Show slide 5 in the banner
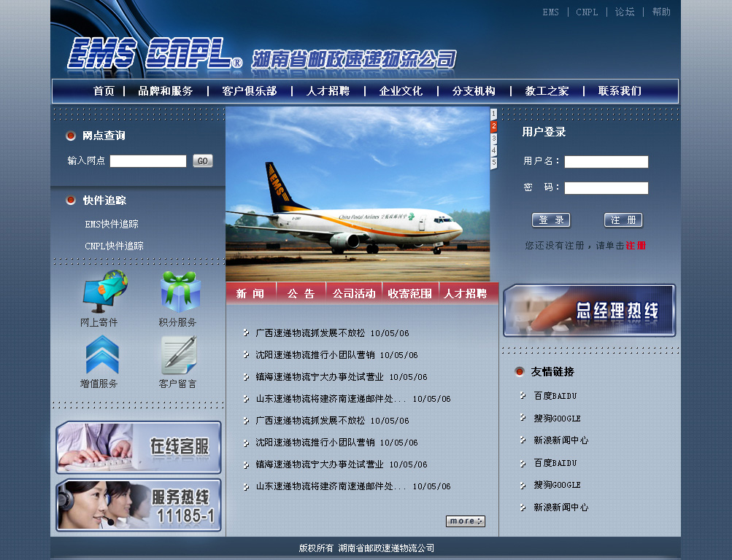The width and height of the screenshot is (732, 560). (493, 163)
